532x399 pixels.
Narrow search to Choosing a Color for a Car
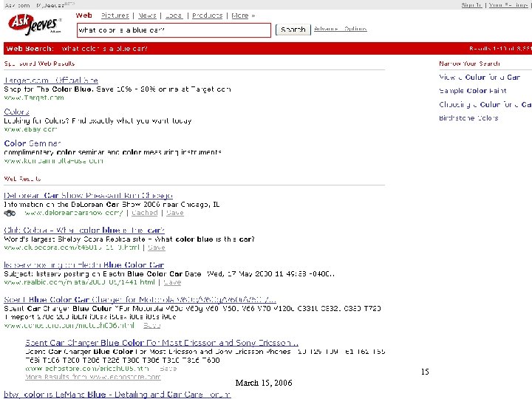[x=485, y=104]
